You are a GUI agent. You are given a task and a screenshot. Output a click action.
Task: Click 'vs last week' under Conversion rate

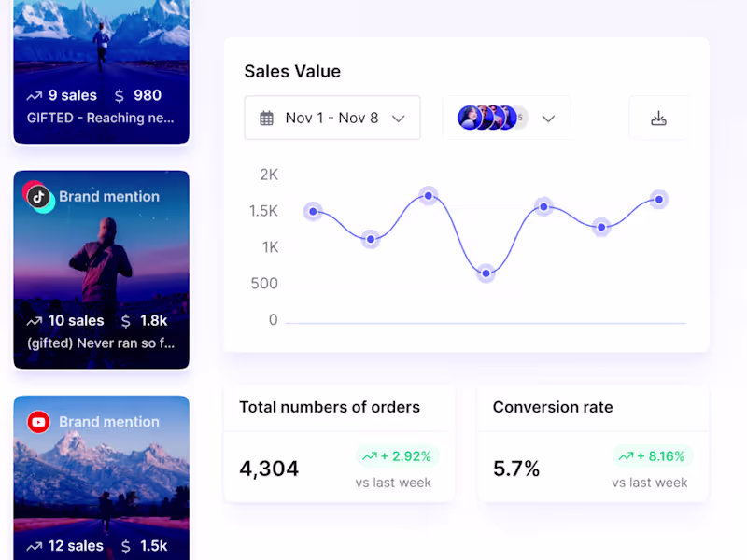pyautogui.click(x=651, y=483)
